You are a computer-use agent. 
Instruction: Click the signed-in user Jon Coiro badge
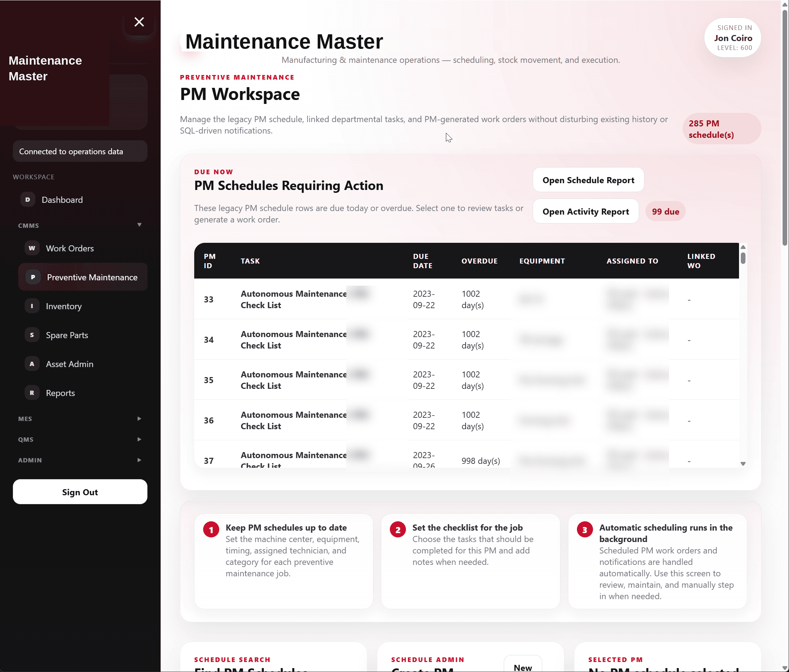tap(732, 38)
